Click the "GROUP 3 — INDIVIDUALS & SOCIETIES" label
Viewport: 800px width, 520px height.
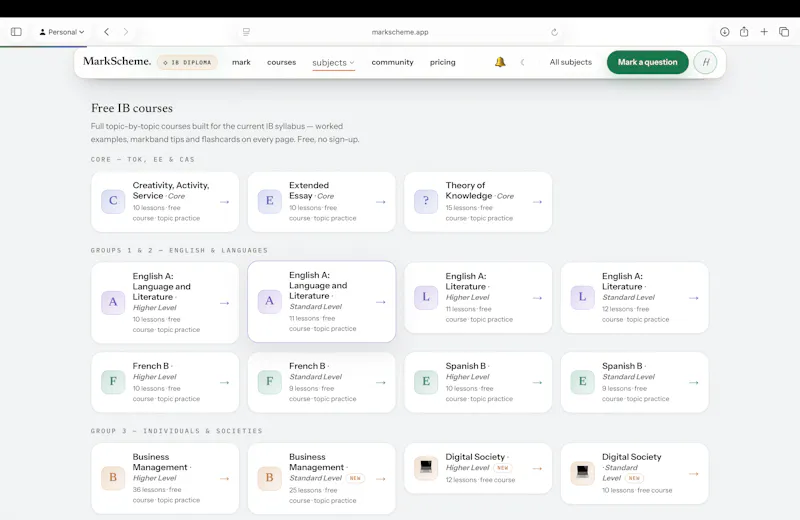(177, 431)
